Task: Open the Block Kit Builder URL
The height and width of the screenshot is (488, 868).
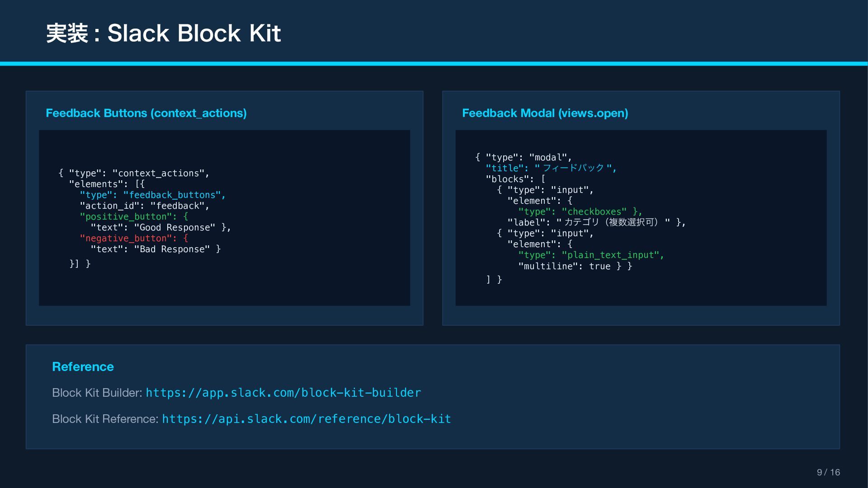Action: (283, 393)
